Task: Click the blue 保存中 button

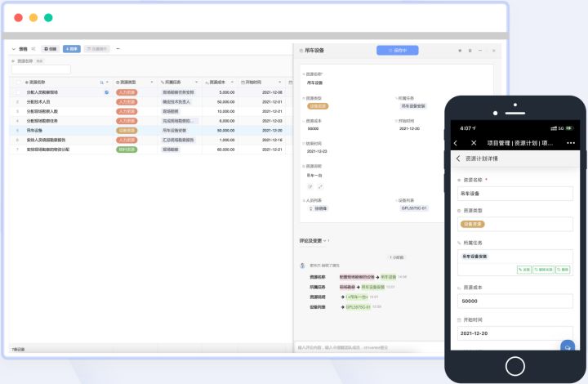Action: [397, 51]
